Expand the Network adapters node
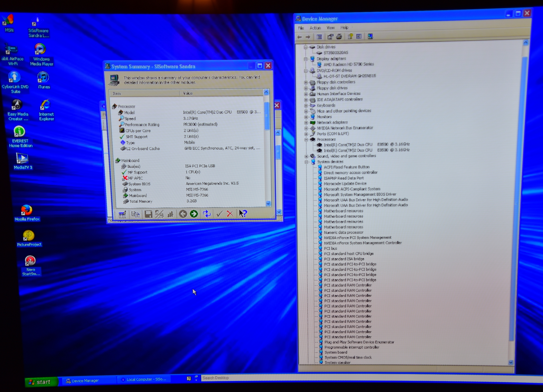This screenshot has height=392, width=543. (306, 123)
